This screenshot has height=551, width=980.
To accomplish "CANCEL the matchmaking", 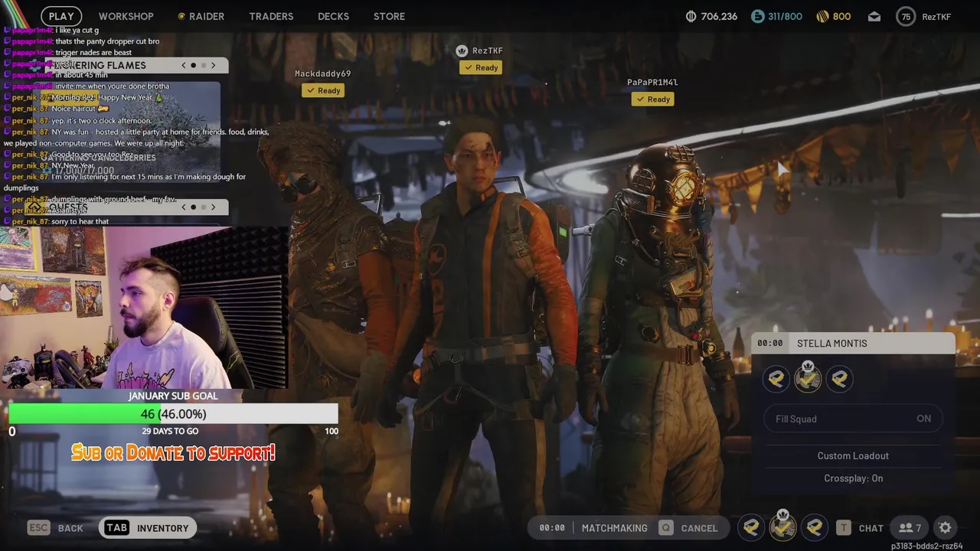I will click(x=699, y=528).
